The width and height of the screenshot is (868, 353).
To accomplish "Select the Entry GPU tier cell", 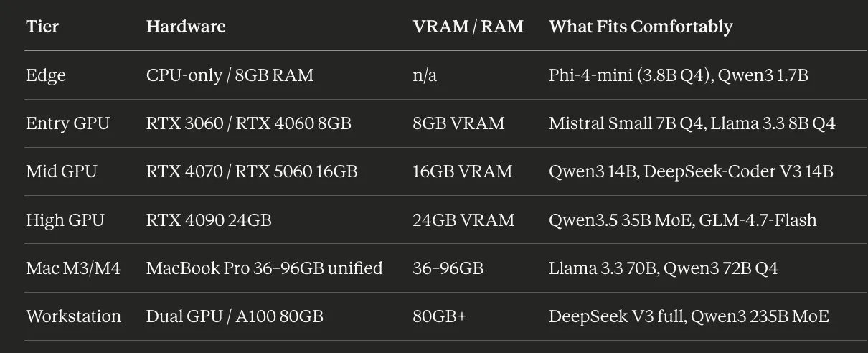I will 67,123.
